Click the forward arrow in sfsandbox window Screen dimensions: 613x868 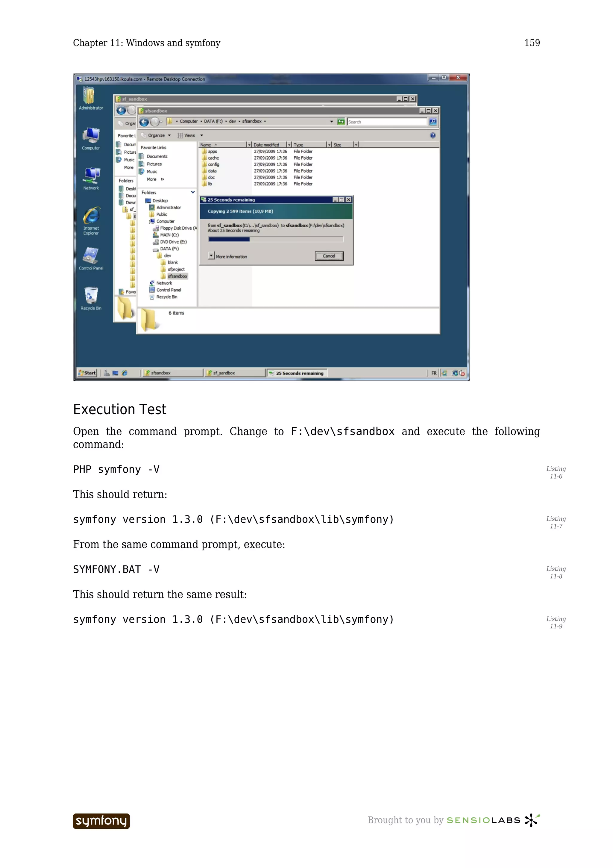(x=154, y=122)
